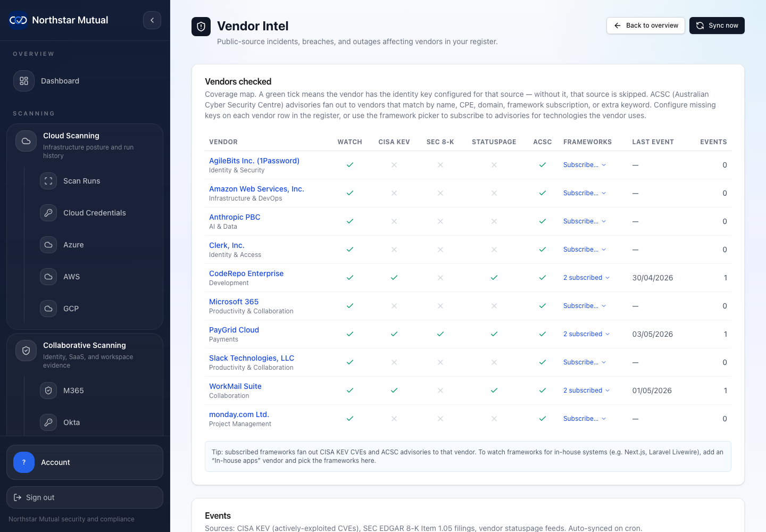Viewport: 766px width, 532px height.
Task: Open the CodeRepo Enterprise vendor link
Action: pos(246,273)
